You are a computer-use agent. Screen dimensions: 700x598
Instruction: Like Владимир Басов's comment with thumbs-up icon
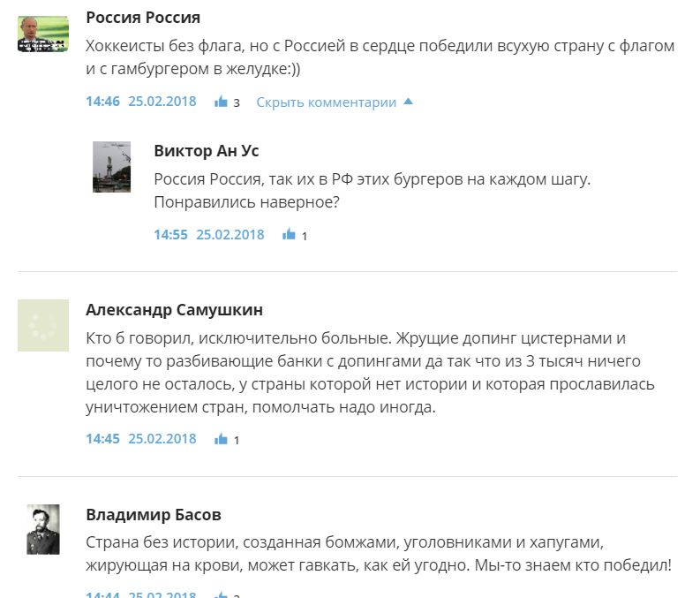click(221, 594)
